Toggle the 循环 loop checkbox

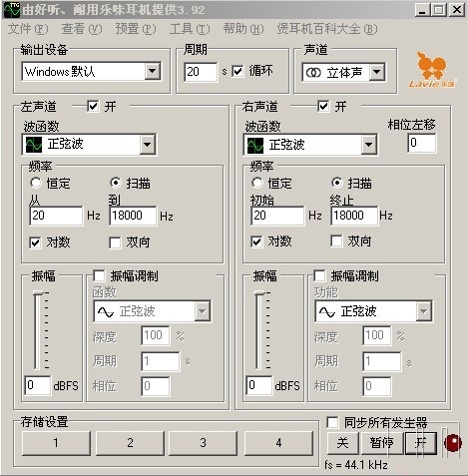pos(237,71)
